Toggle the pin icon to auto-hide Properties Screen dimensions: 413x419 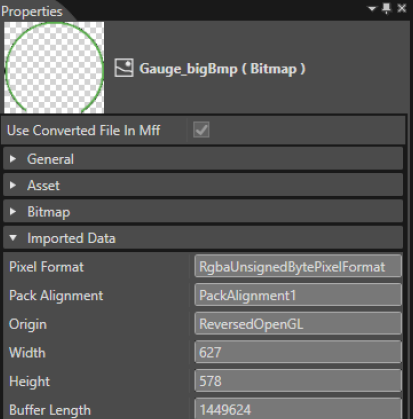387,8
